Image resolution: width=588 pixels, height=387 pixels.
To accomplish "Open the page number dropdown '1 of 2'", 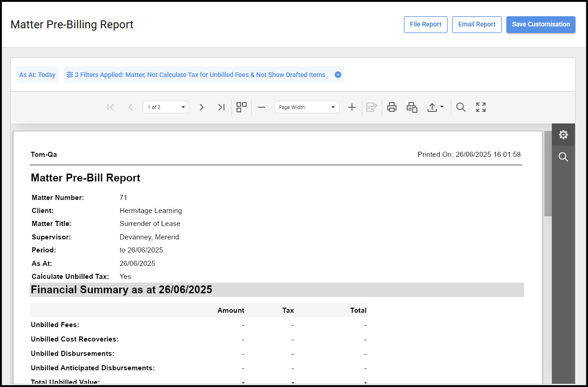I will point(166,107).
